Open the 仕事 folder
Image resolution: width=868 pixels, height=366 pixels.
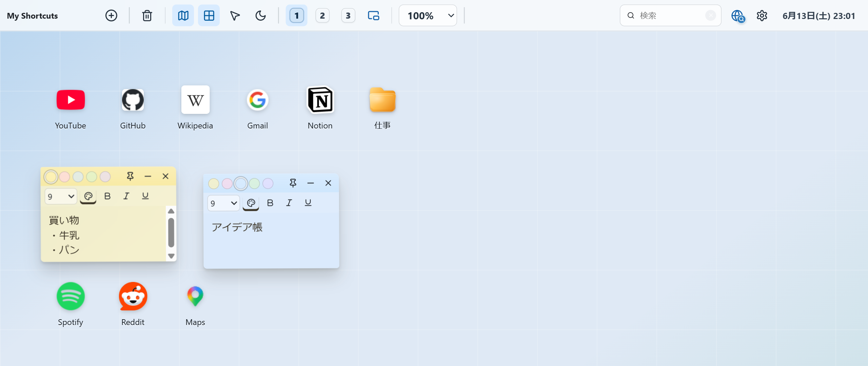click(x=382, y=108)
